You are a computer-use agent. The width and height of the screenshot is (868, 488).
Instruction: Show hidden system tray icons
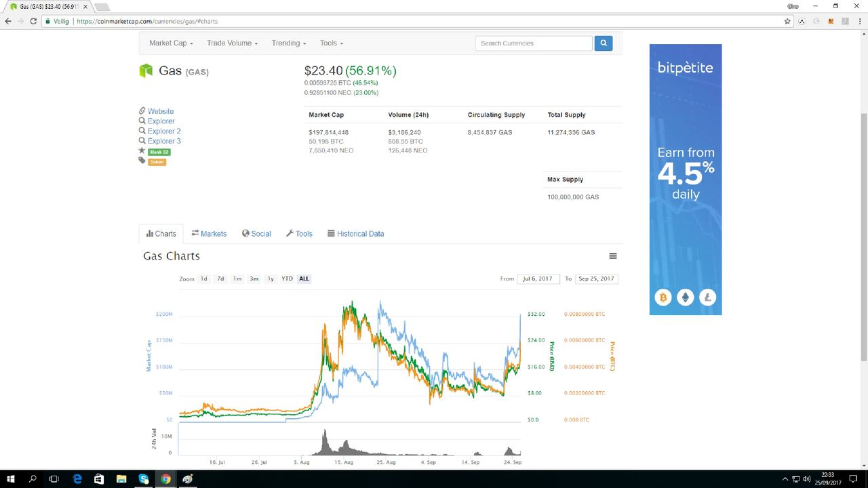coord(785,479)
